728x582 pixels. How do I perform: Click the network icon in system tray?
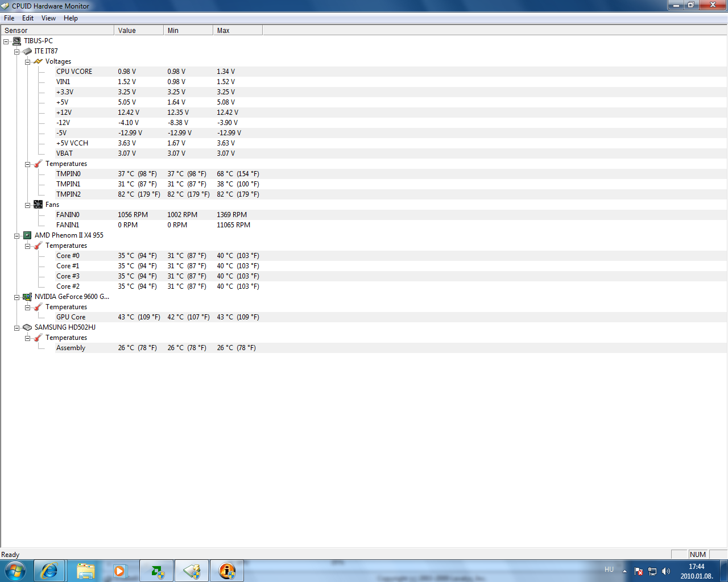pos(652,571)
